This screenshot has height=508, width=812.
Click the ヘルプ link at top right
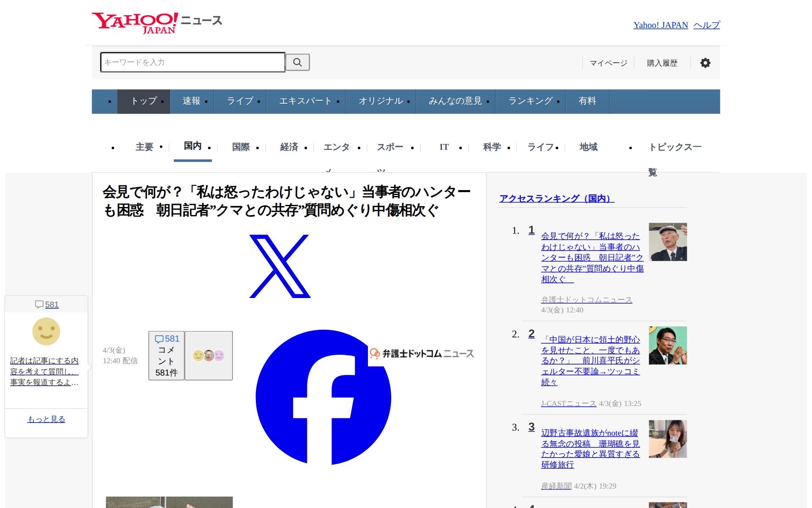[x=706, y=25]
